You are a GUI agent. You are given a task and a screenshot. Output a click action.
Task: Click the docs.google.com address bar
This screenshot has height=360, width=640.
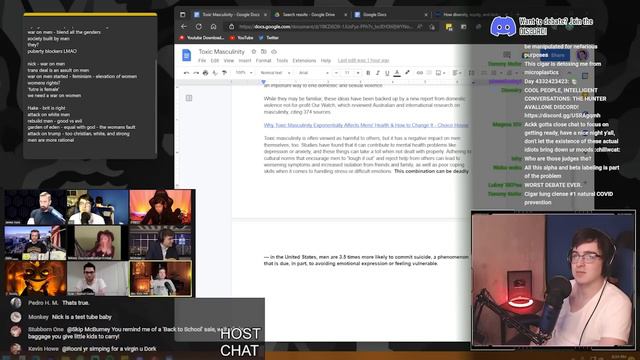[331, 27]
